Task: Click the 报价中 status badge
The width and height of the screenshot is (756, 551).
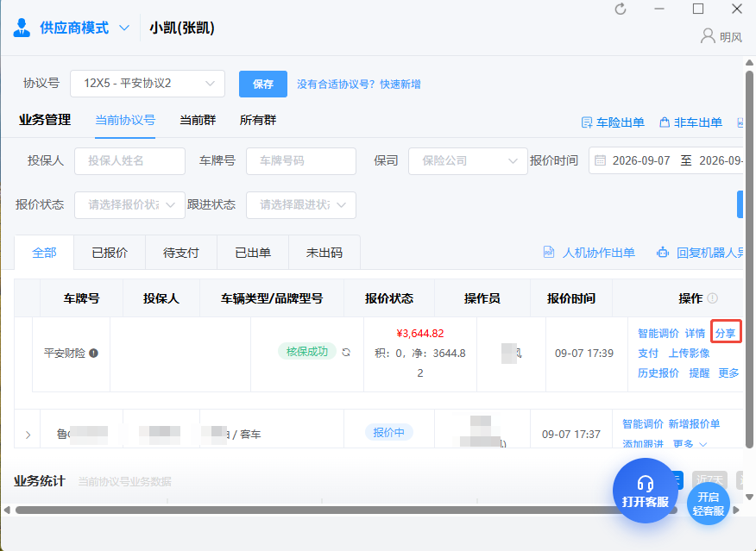Action: [x=388, y=432]
